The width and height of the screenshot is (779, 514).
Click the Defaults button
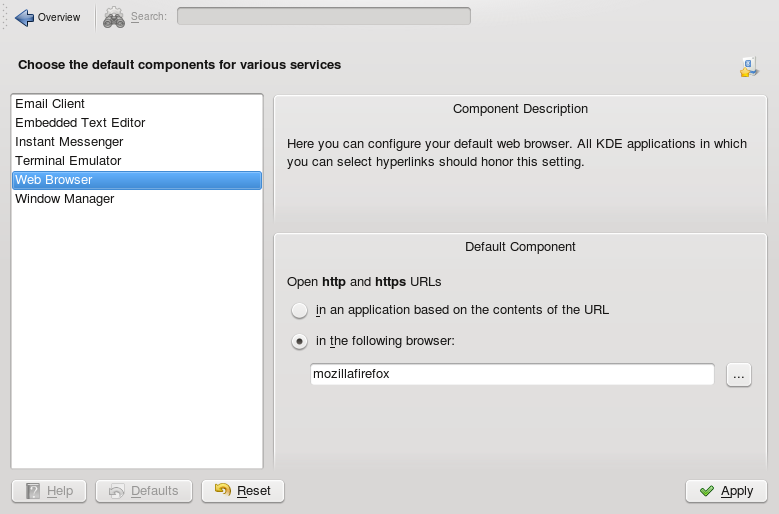(143, 491)
